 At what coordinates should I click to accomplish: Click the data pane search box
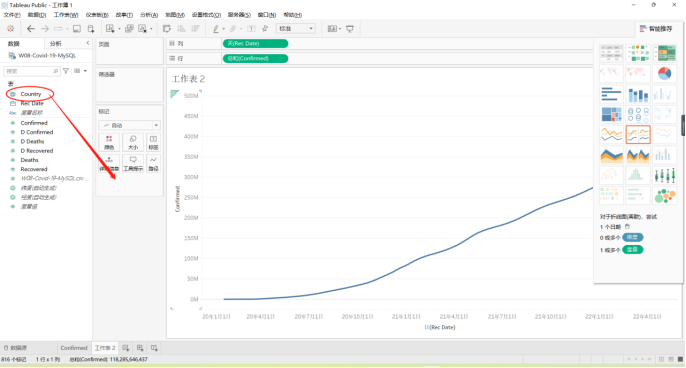point(32,71)
